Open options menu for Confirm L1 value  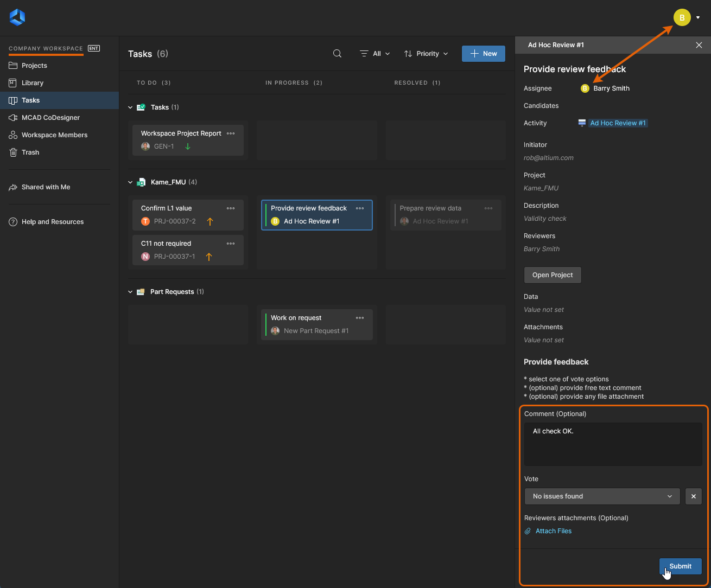click(x=231, y=208)
